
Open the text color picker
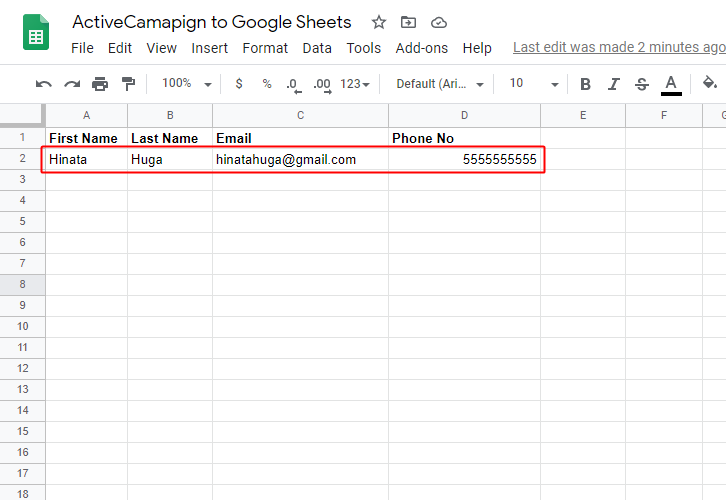coord(671,85)
